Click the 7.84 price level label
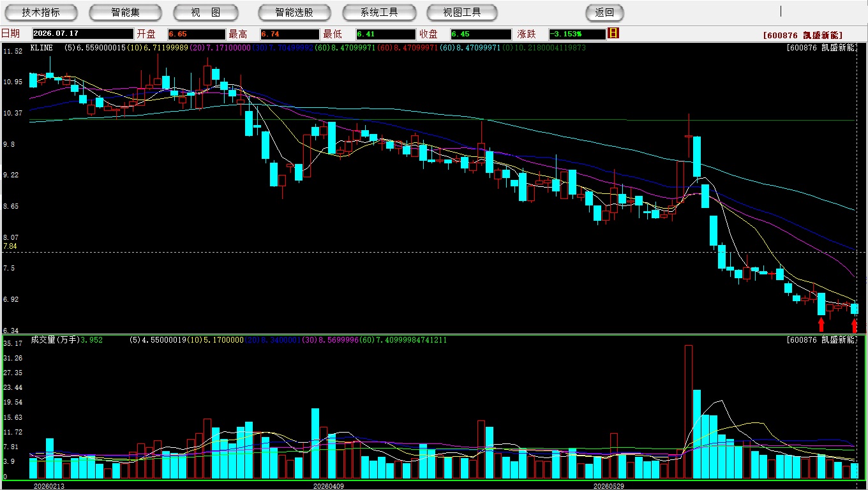The image size is (868, 490). coord(10,246)
